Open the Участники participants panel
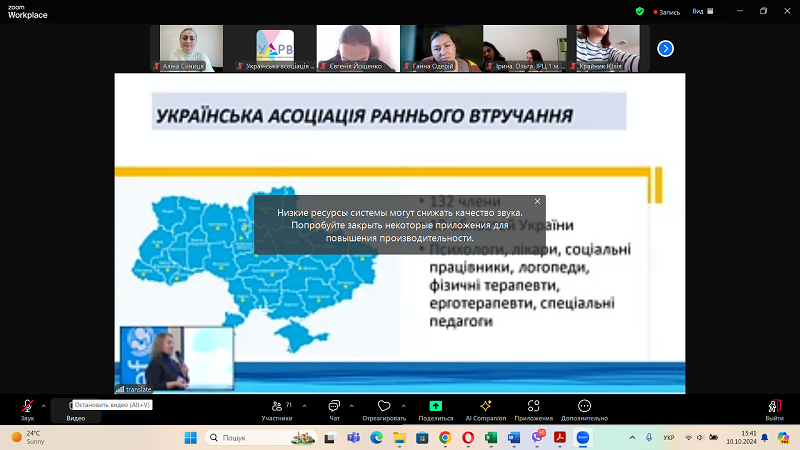 pos(277,410)
